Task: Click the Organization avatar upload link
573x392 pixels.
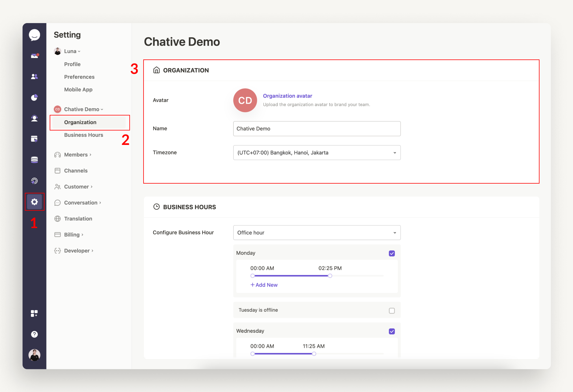Action: [x=287, y=96]
